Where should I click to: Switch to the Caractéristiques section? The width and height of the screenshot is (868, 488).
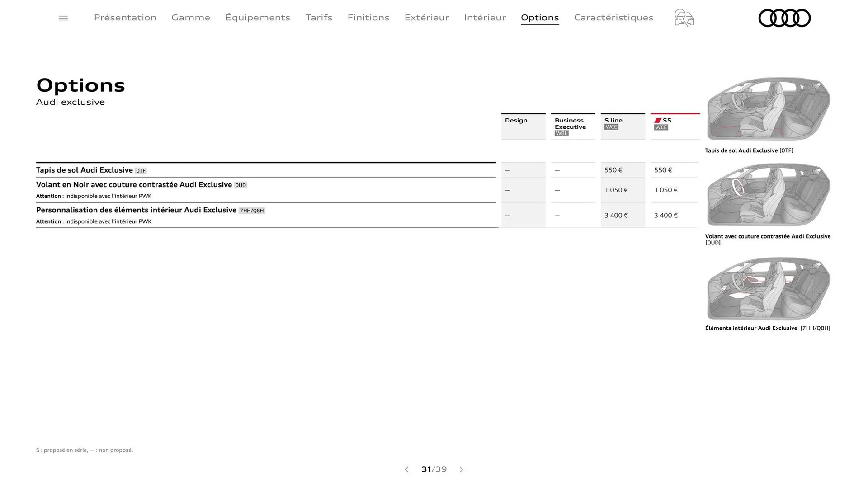point(613,18)
